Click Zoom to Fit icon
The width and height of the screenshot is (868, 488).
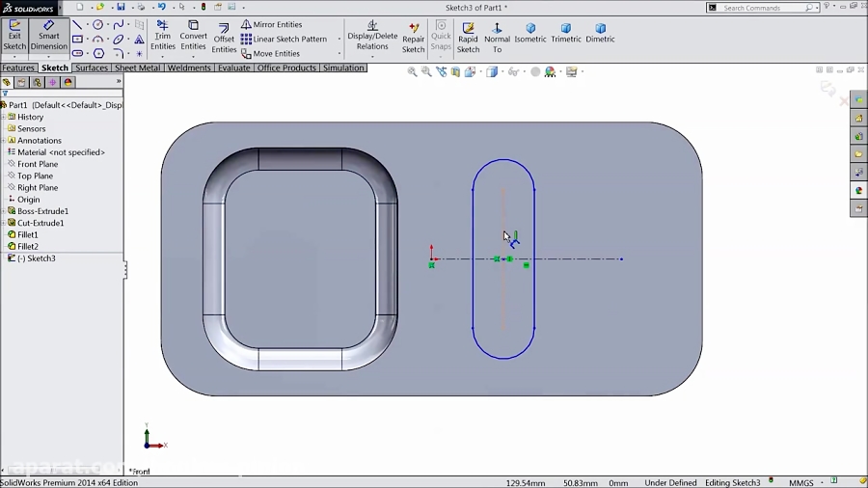(x=412, y=72)
